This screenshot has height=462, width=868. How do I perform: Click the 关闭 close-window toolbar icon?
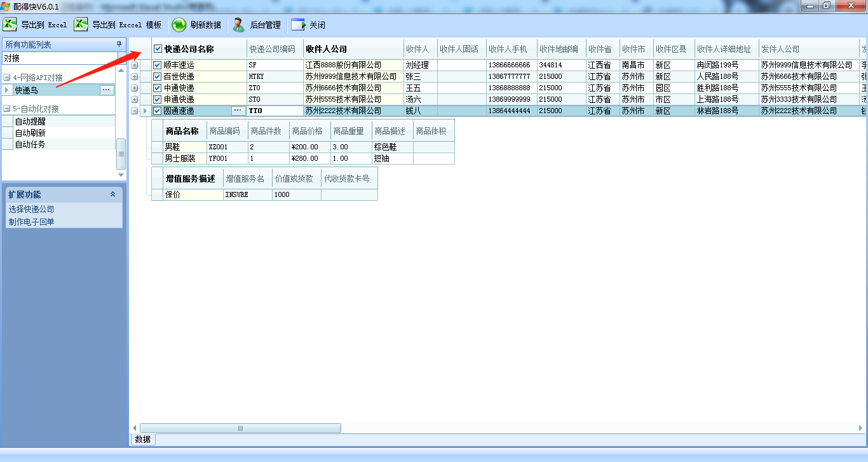click(x=298, y=25)
